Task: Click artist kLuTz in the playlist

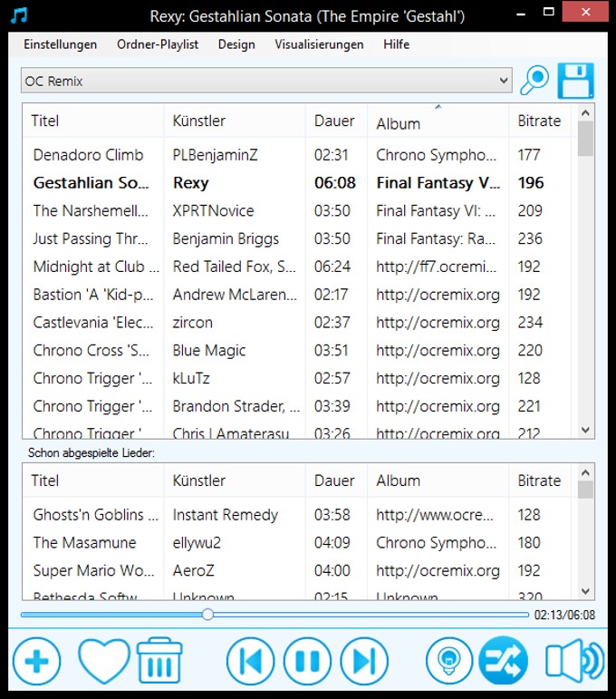Action: pos(191,378)
